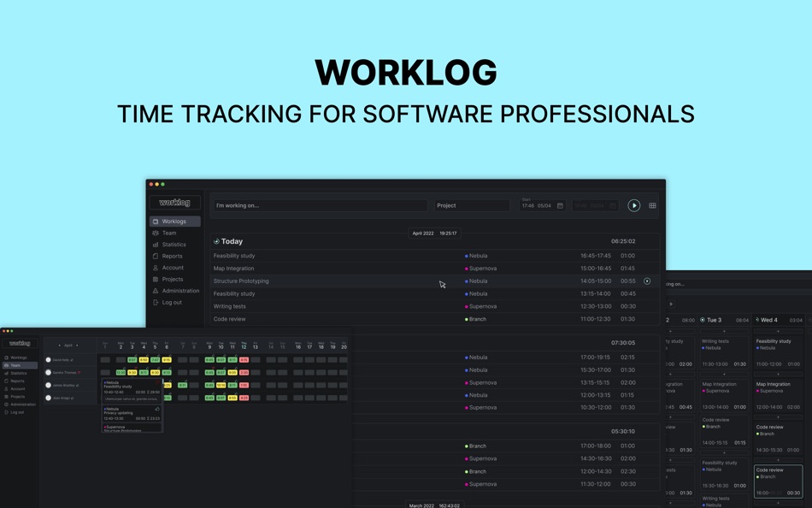The width and height of the screenshot is (812, 508).
Task: Add entry with plus at top of Wed 4
Action: (x=778, y=331)
